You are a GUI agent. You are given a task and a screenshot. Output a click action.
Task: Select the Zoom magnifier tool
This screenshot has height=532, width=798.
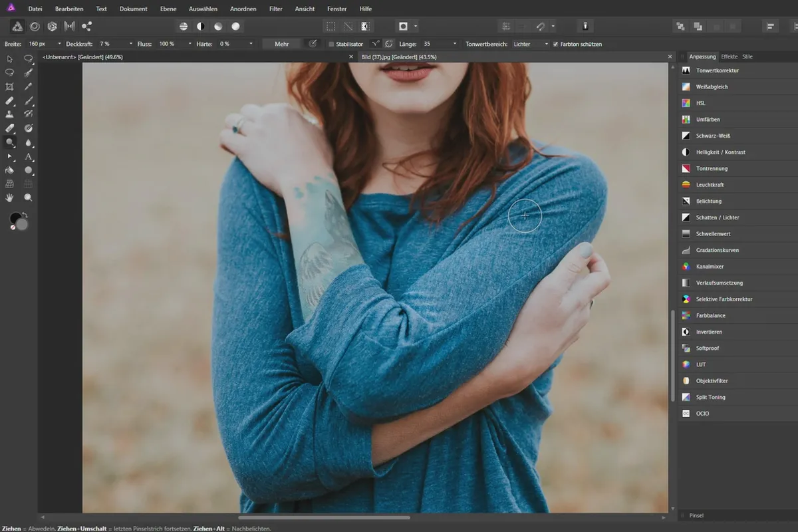click(x=29, y=198)
